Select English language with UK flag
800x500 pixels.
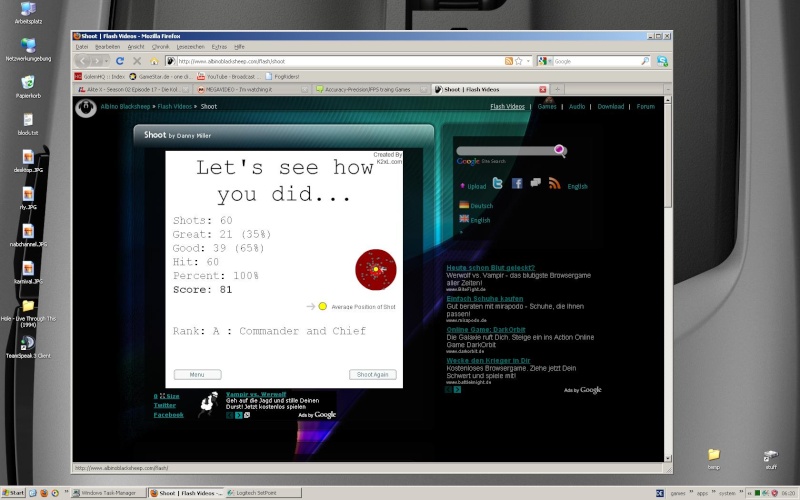475,220
